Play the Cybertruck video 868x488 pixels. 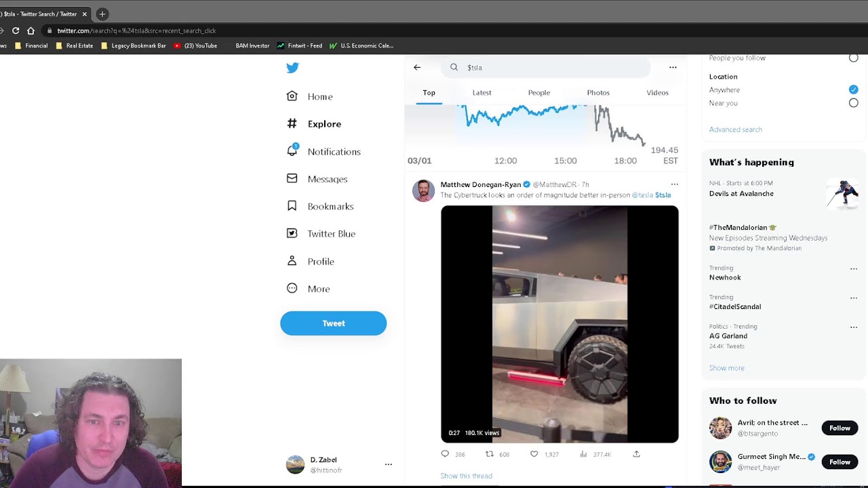559,324
